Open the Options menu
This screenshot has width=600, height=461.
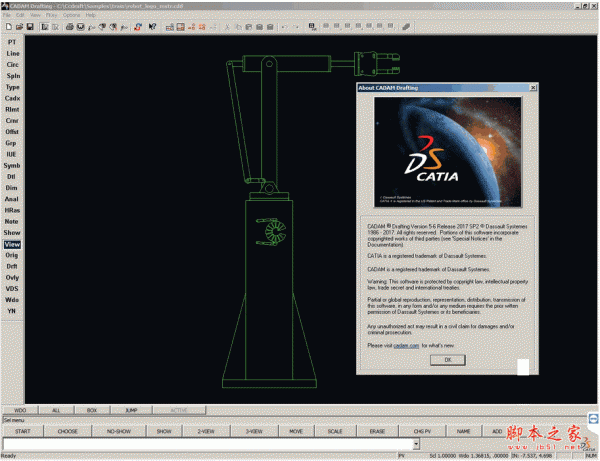[72, 15]
